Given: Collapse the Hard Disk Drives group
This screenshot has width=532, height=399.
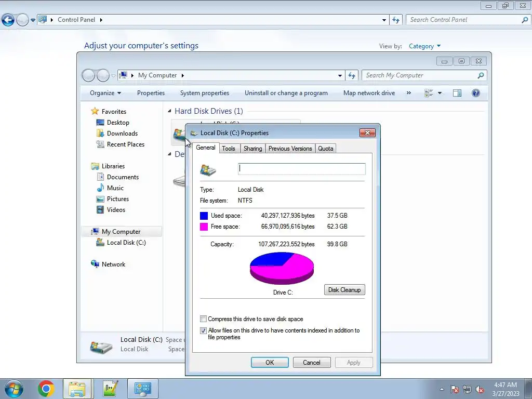Looking at the screenshot, I should 170,111.
